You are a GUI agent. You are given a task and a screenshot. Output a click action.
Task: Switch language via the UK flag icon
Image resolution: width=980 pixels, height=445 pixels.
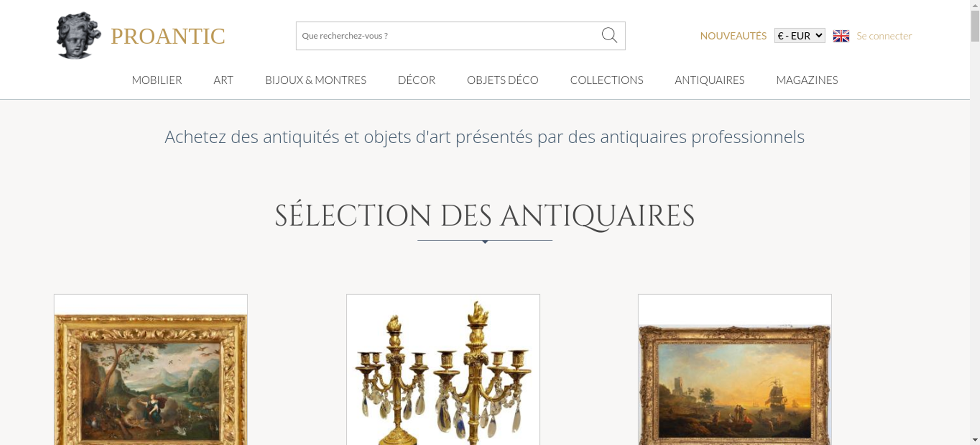(841, 36)
